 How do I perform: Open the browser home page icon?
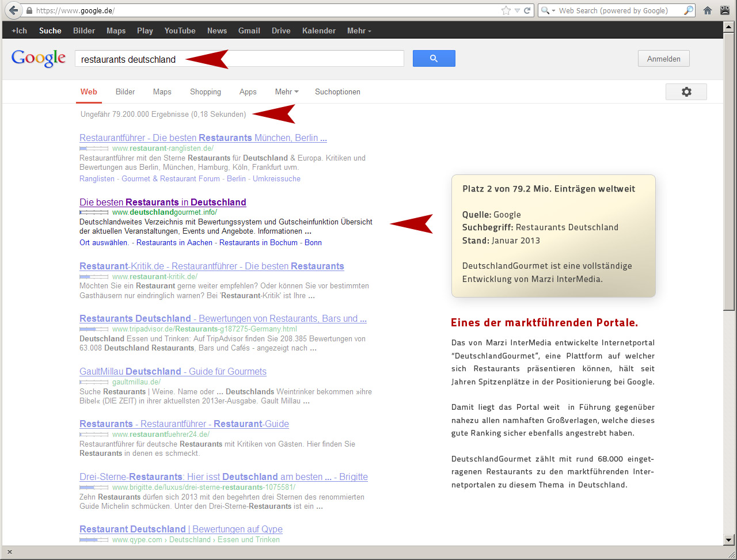pyautogui.click(x=708, y=10)
